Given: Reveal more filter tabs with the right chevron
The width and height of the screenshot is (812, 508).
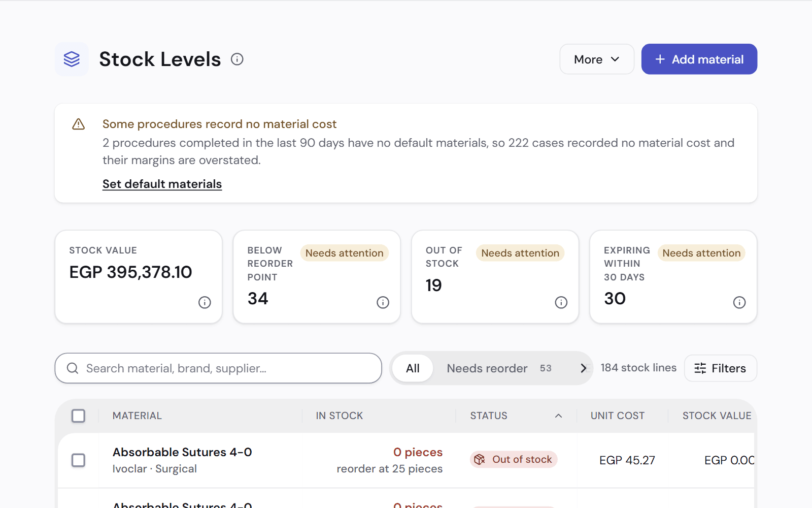Looking at the screenshot, I should (583, 368).
